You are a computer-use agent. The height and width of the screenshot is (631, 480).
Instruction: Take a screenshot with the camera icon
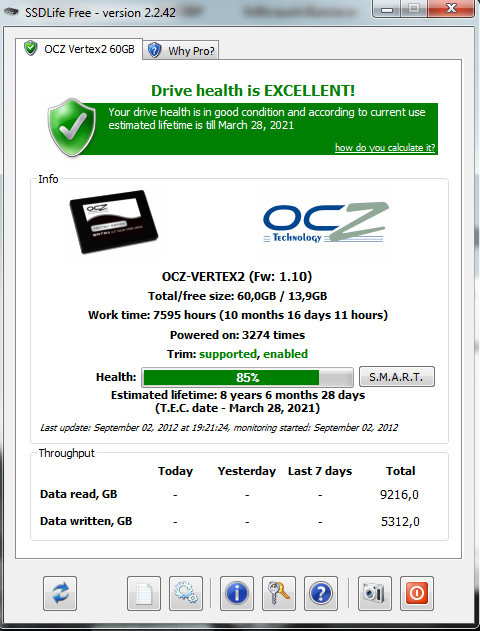point(375,594)
